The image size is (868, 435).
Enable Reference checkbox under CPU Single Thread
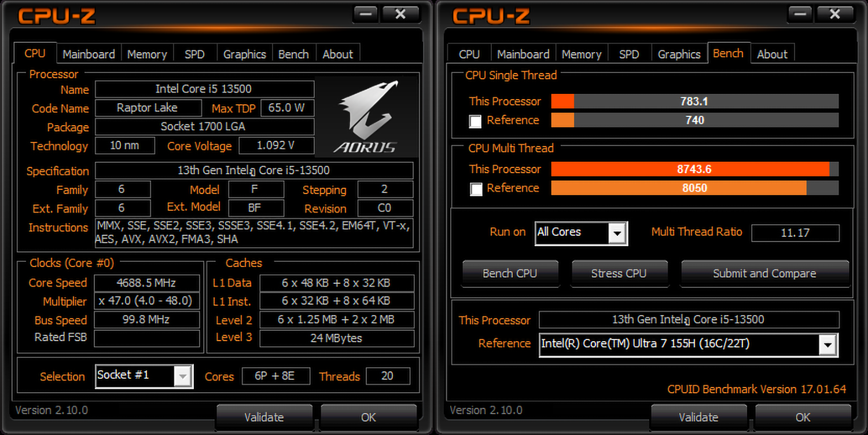(476, 121)
